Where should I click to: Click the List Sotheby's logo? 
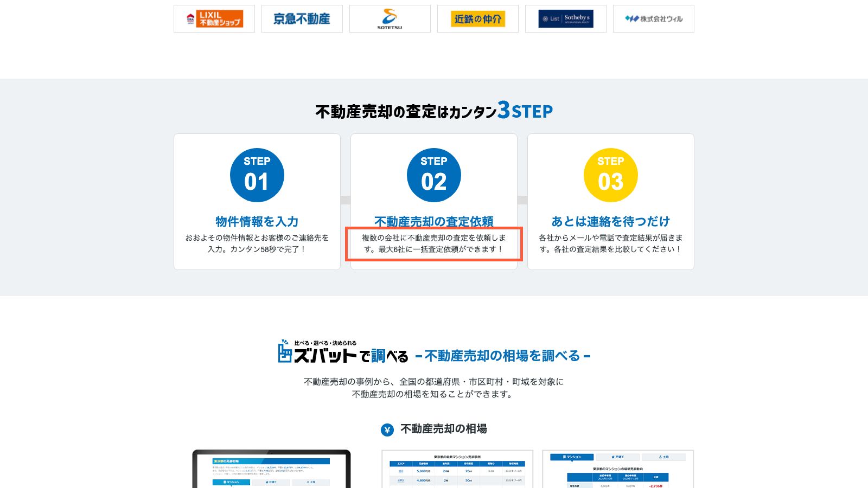566,19
